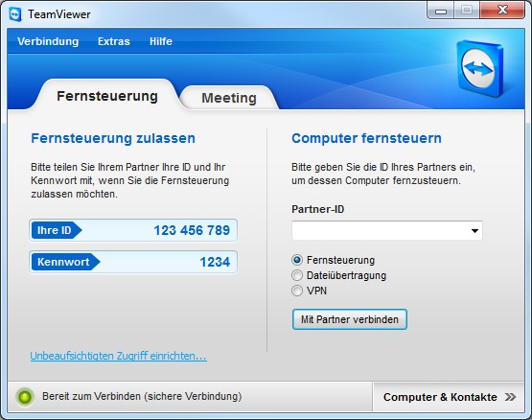
Task: Click the Mit Partner verbinden button
Action: coord(350,319)
